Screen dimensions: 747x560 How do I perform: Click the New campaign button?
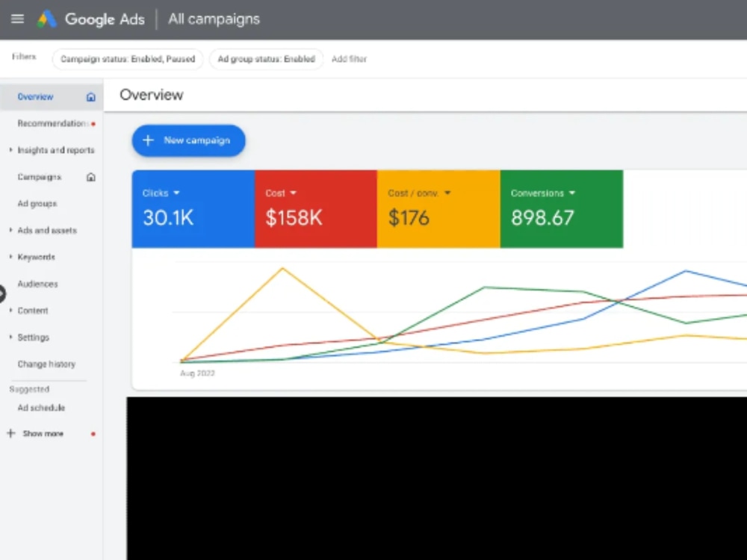[189, 140]
